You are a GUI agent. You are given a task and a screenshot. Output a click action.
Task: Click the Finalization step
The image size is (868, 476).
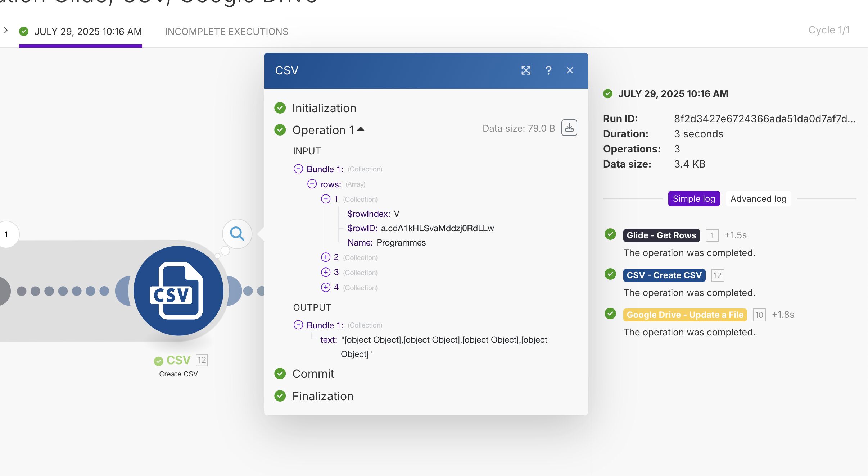point(323,396)
